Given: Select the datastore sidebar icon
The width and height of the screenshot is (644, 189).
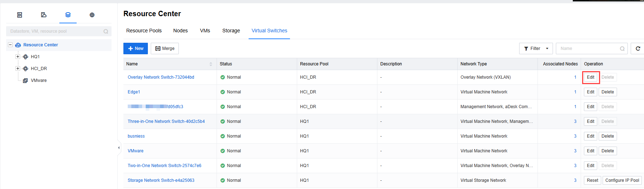Looking at the screenshot, I should tap(68, 15).
